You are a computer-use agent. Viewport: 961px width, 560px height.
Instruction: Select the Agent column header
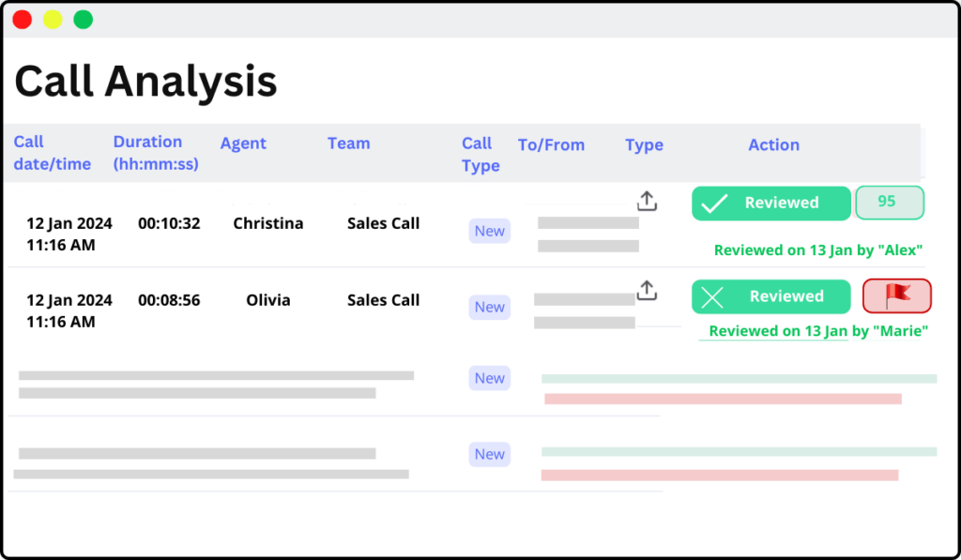(243, 144)
